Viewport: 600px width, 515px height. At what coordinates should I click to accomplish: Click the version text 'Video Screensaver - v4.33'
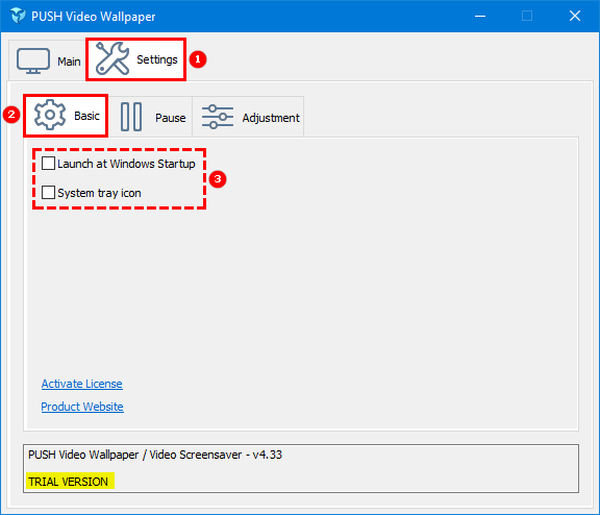(x=216, y=455)
